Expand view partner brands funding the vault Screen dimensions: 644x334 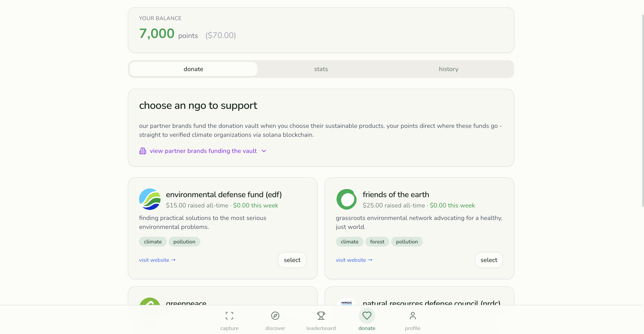pos(203,151)
